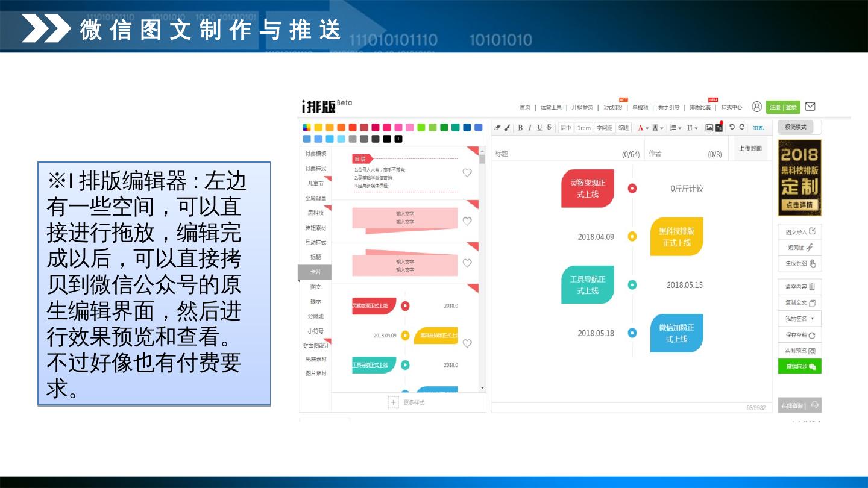This screenshot has height=488, width=868.
Task: Click the 字间距 button
Action: (x=605, y=128)
